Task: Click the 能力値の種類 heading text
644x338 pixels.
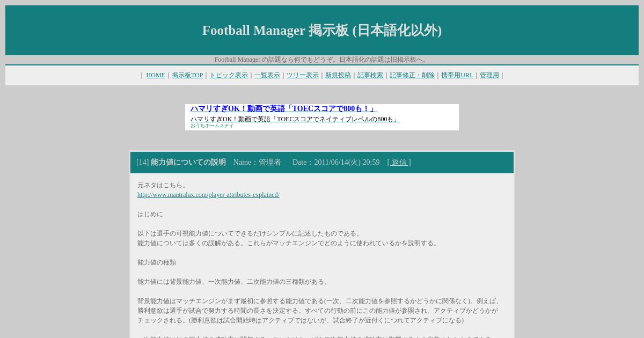Action: pyautogui.click(x=157, y=262)
